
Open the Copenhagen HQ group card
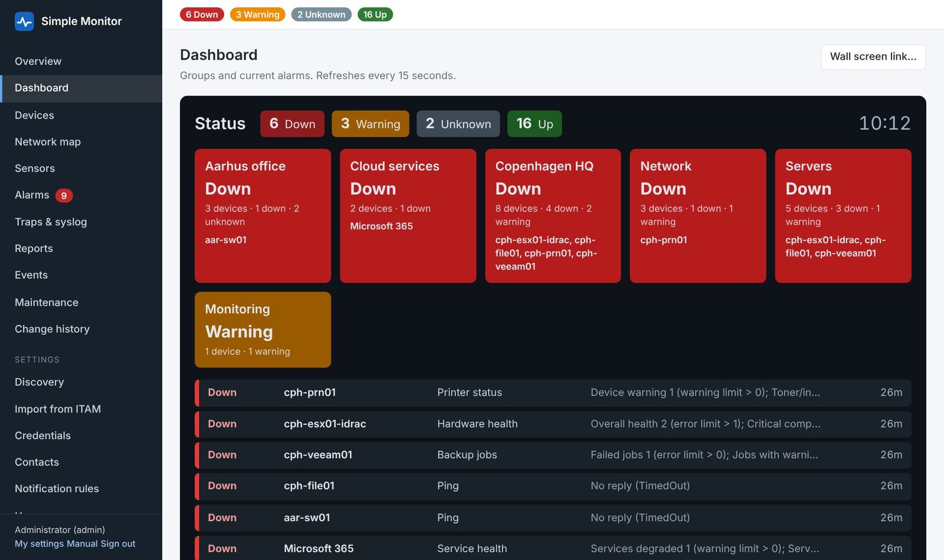point(553,216)
